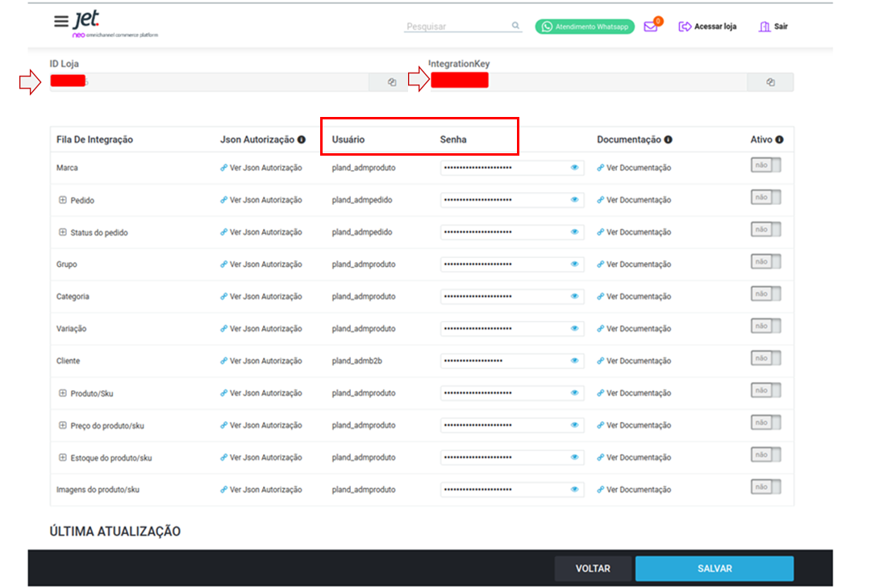Click the VOLTAR button

coord(593,569)
